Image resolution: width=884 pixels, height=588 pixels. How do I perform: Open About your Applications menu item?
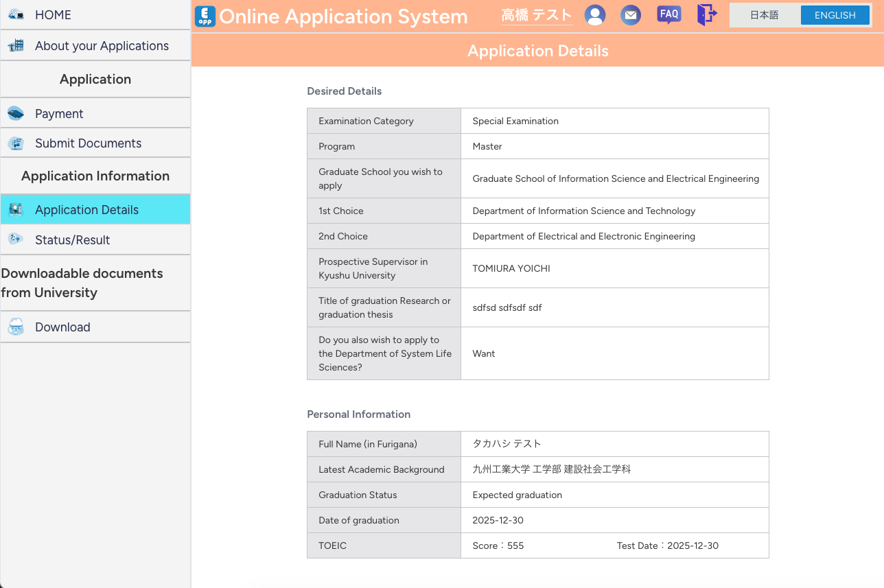click(x=95, y=46)
